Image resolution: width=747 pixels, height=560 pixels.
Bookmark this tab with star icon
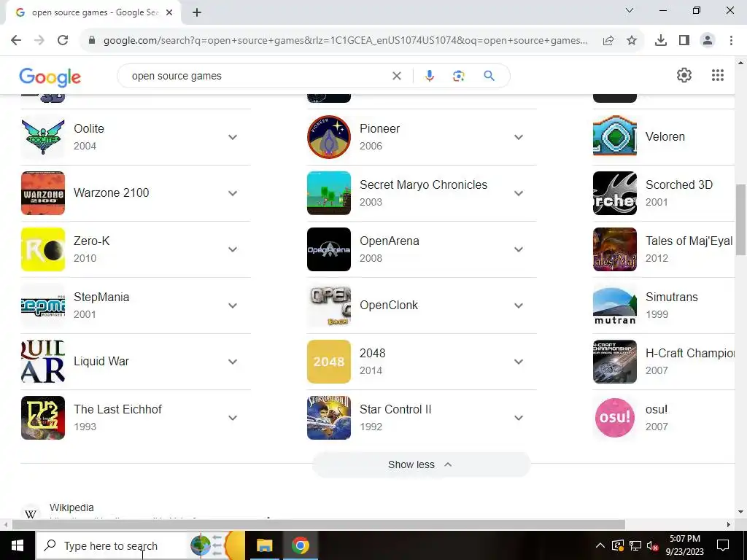632,41
